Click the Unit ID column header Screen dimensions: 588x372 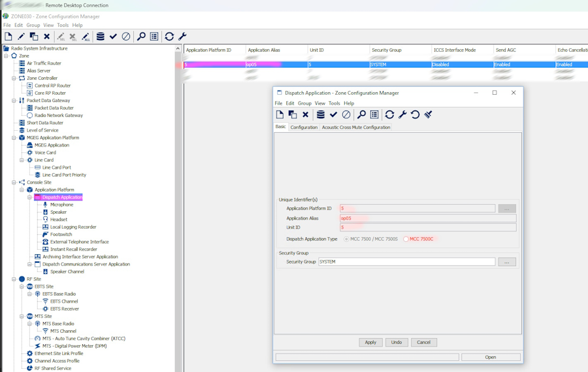click(338, 50)
